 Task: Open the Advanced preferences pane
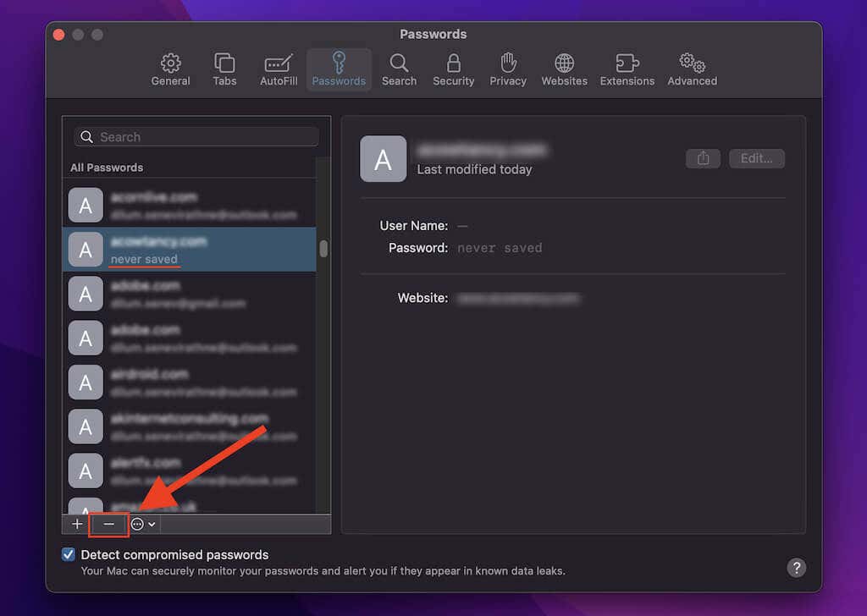coord(692,69)
